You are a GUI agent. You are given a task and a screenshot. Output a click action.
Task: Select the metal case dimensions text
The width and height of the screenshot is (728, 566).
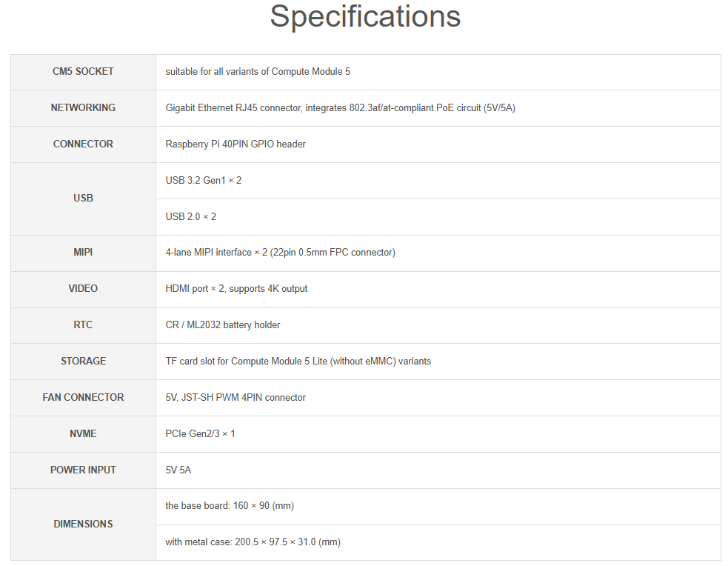tap(253, 542)
